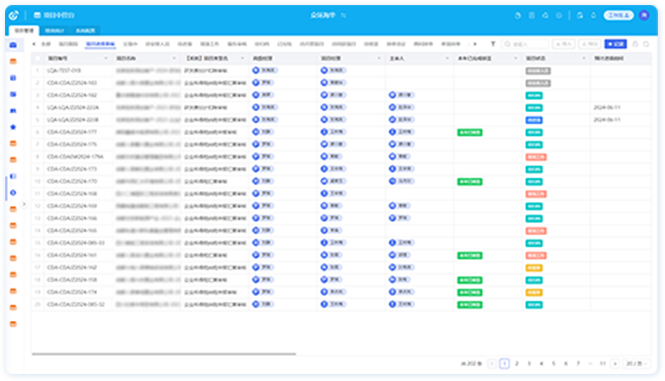Click project code LQA-LQA/Z2524-223A
Viewport: 665px width, 381px height.
73,107
